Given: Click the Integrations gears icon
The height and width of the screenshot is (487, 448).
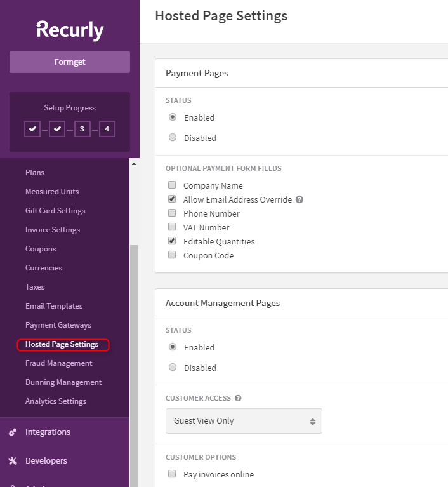Looking at the screenshot, I should click(13, 432).
